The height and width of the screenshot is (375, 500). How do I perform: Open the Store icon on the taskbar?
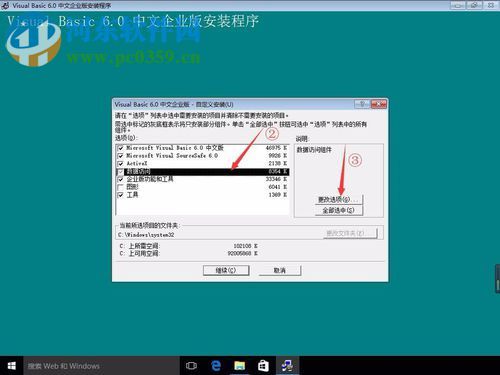tap(263, 366)
